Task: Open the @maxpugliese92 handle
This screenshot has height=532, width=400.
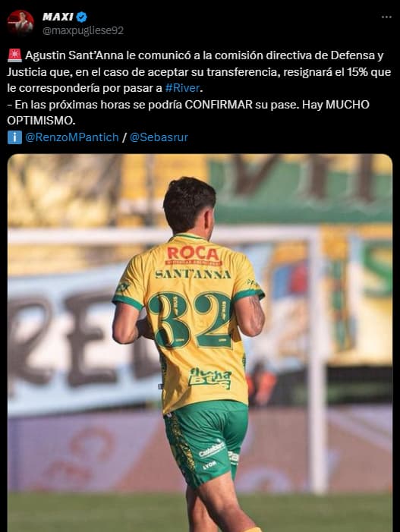Action: [83, 30]
